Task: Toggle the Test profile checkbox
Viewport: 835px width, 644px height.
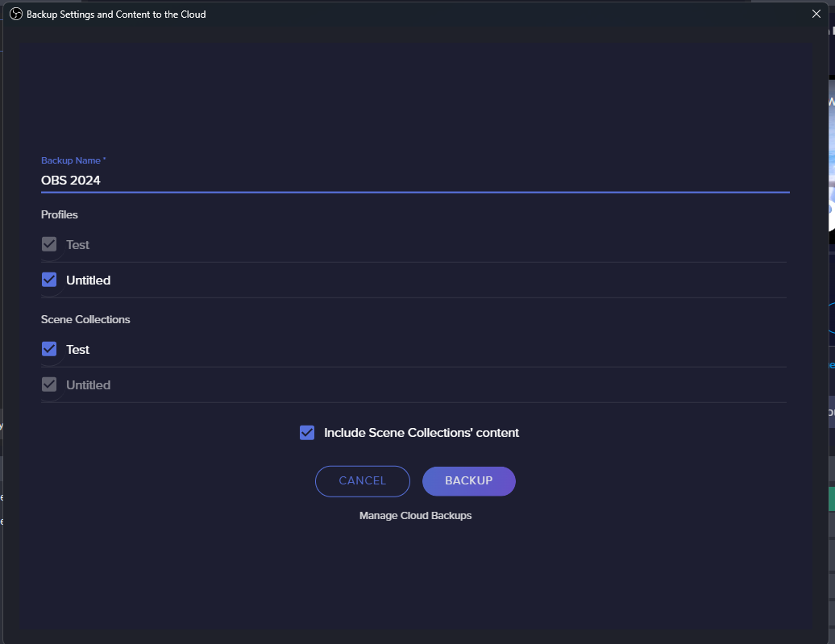Action: coord(49,244)
